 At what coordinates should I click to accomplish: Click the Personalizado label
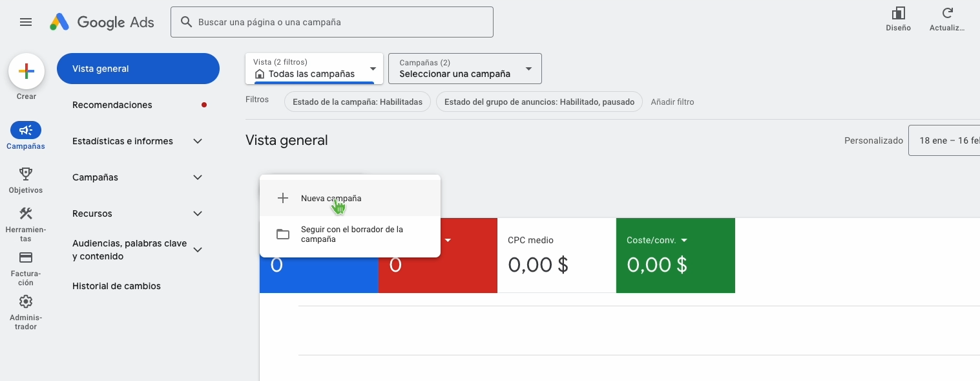point(873,140)
